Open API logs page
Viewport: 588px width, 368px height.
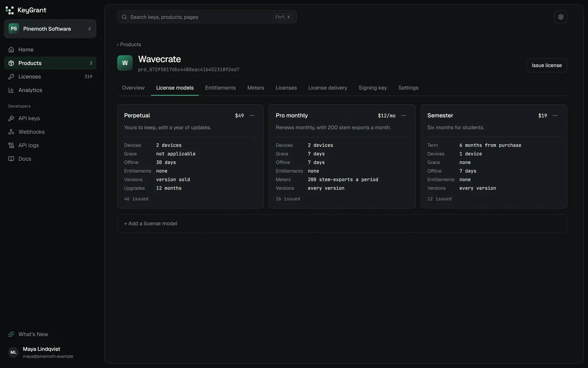click(50, 145)
